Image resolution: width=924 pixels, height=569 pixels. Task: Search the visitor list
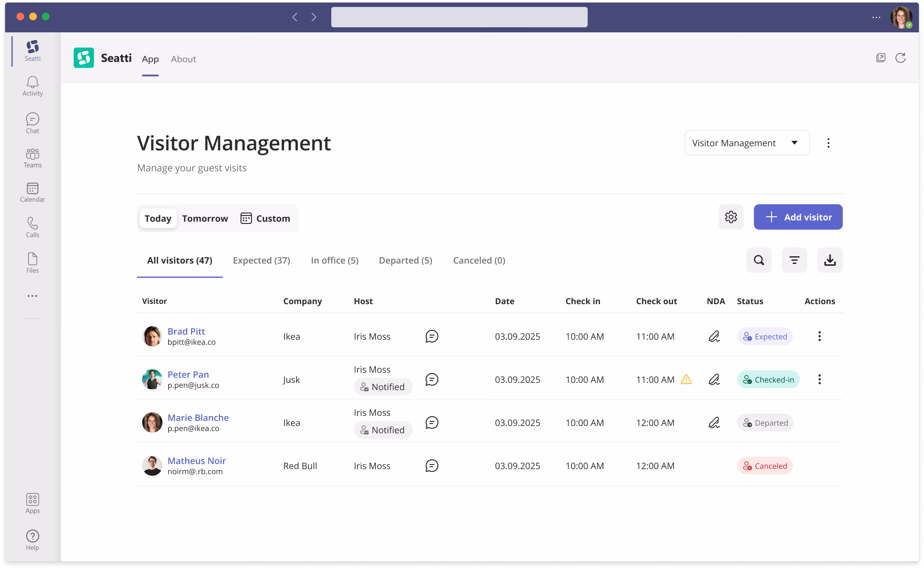point(759,260)
